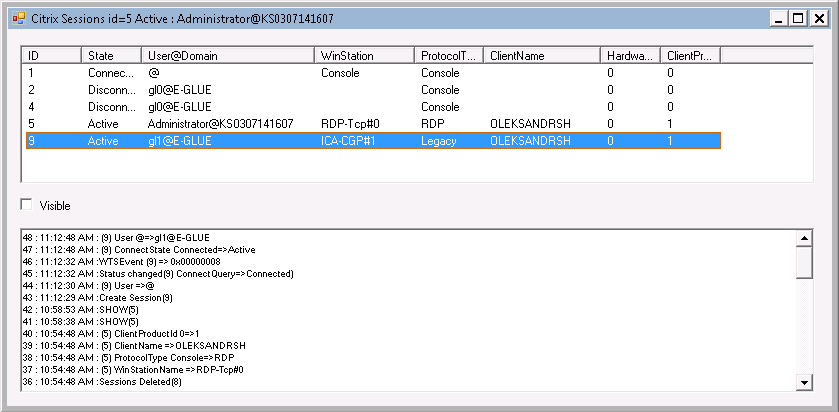Enable the Visible checkbox
This screenshot has height=412, width=839.
tap(26, 205)
